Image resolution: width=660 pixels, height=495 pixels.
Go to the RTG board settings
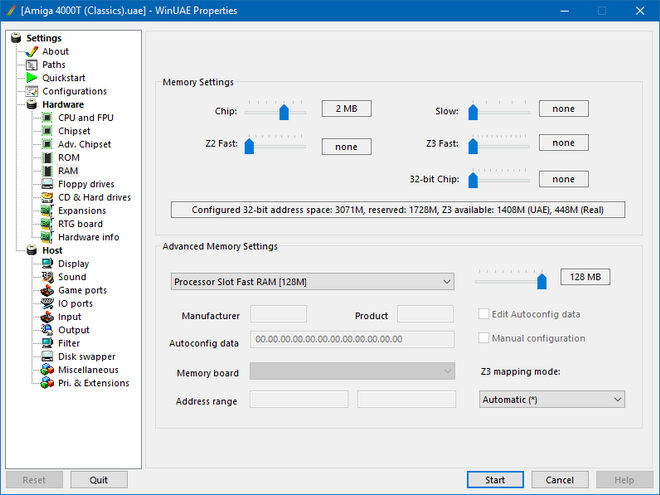pyautogui.click(x=81, y=224)
